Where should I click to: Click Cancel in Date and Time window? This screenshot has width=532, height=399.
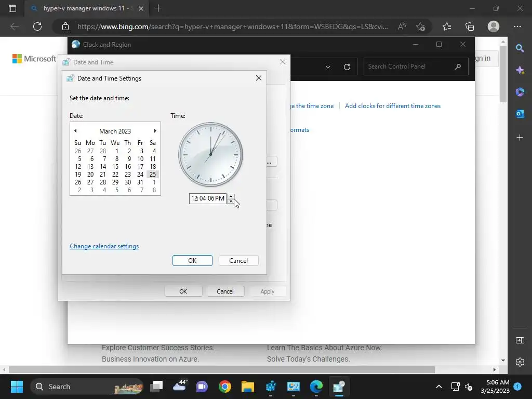[225, 291]
